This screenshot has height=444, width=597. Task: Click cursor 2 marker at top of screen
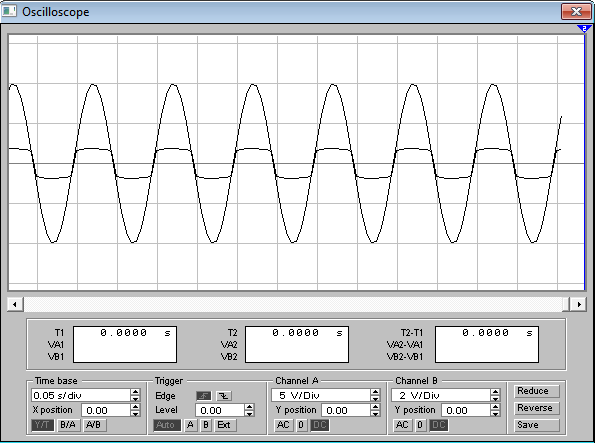click(x=584, y=29)
